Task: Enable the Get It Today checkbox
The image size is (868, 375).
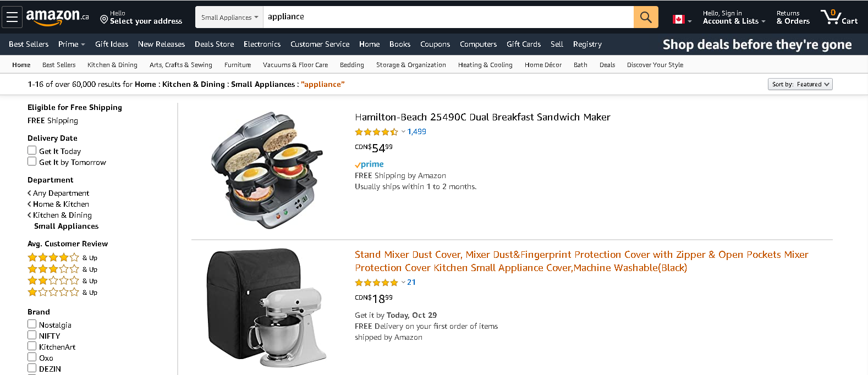Action: [x=32, y=151]
